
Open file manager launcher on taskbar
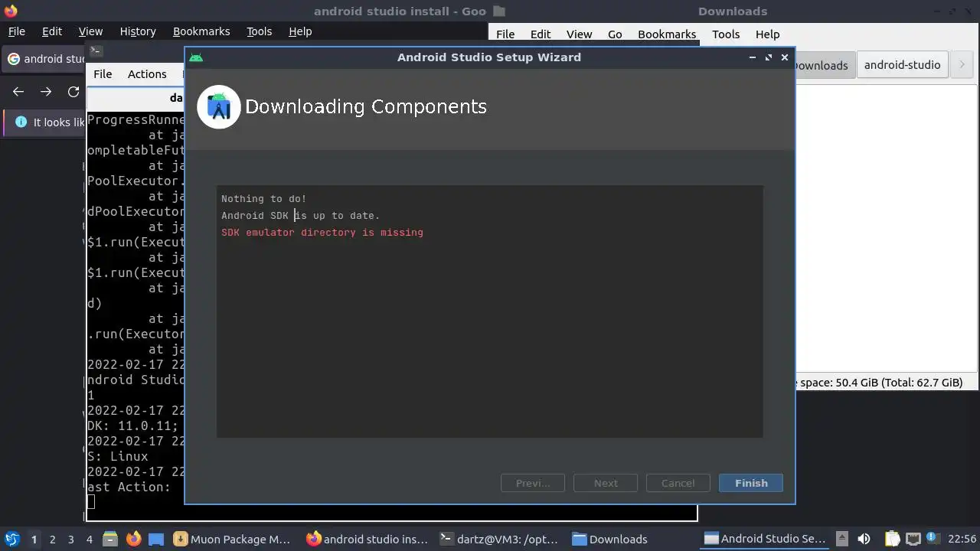(109, 539)
